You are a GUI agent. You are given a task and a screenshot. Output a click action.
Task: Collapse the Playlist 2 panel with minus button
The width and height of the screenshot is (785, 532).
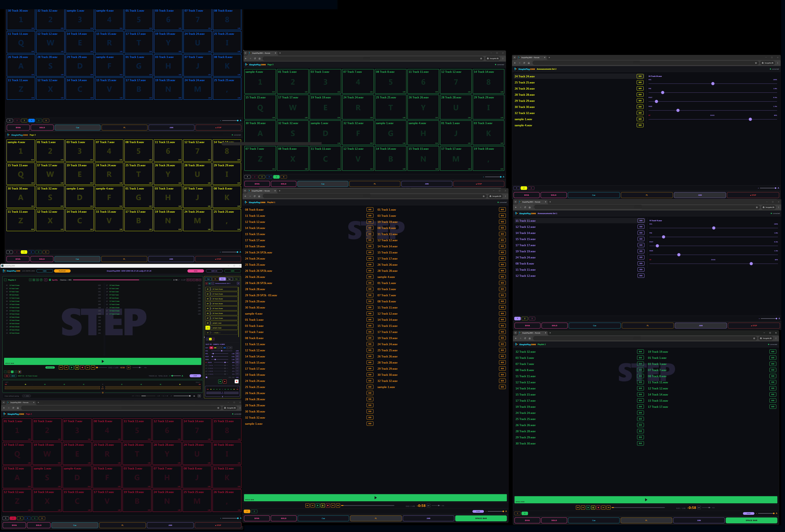point(5,280)
